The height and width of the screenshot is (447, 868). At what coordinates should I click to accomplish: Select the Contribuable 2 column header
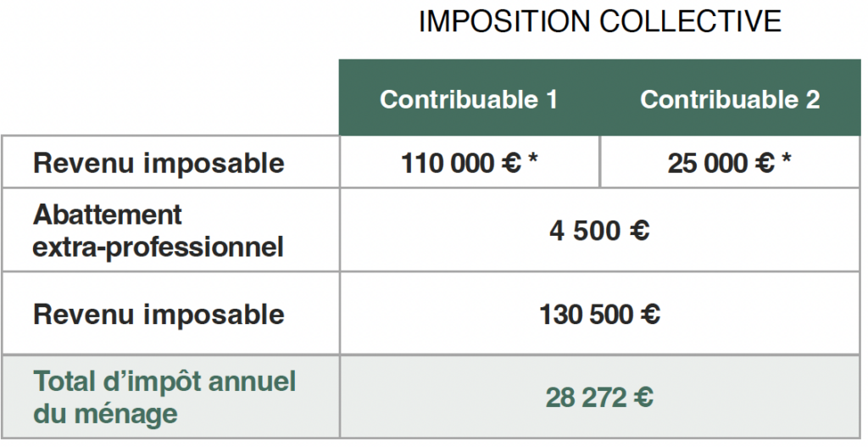730,99
